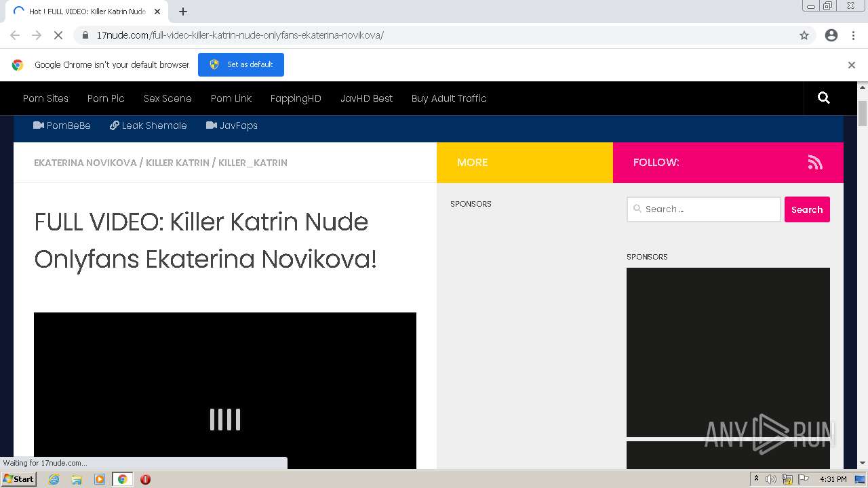This screenshot has width=868, height=488.
Task: Click the RSS feed icon
Action: tap(815, 163)
